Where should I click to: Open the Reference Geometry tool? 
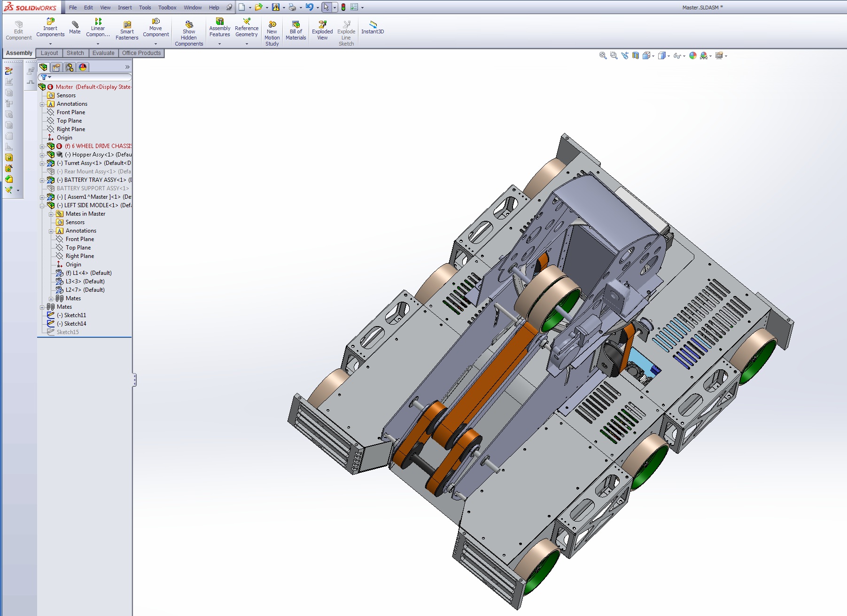tap(247, 27)
